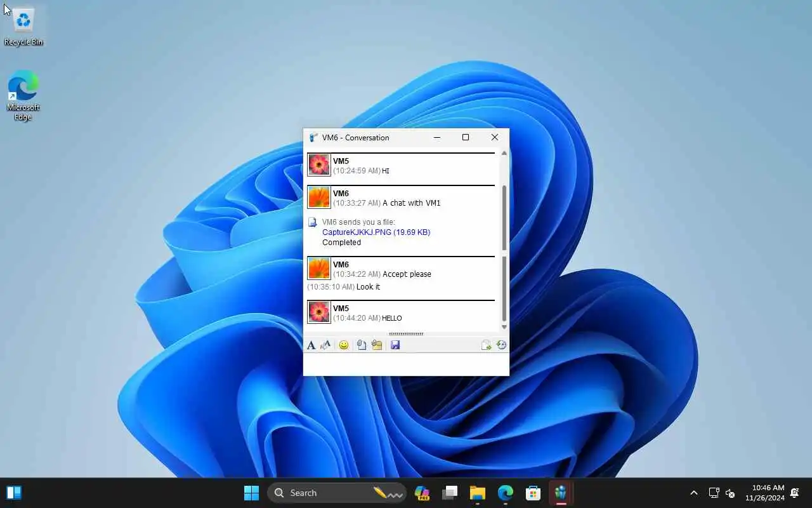812x508 pixels.
Task: Click the send folder paperclip icon
Action: pyautogui.click(x=377, y=345)
